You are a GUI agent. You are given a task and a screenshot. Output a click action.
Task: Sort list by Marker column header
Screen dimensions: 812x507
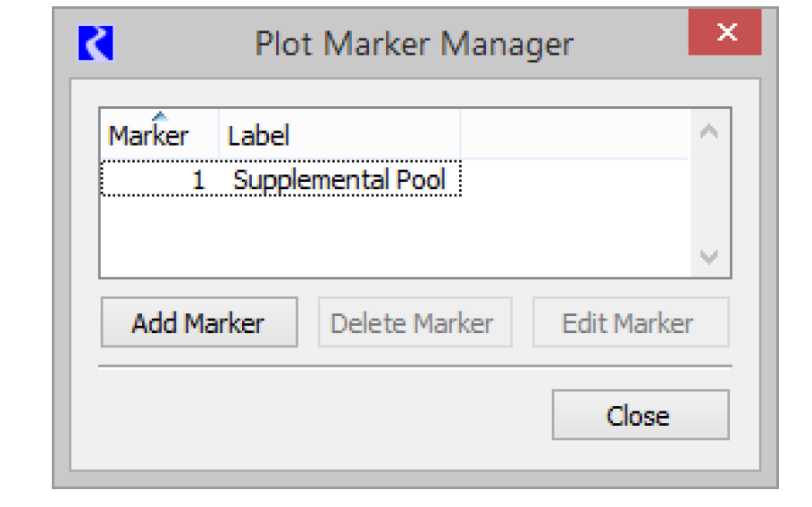click(x=148, y=137)
